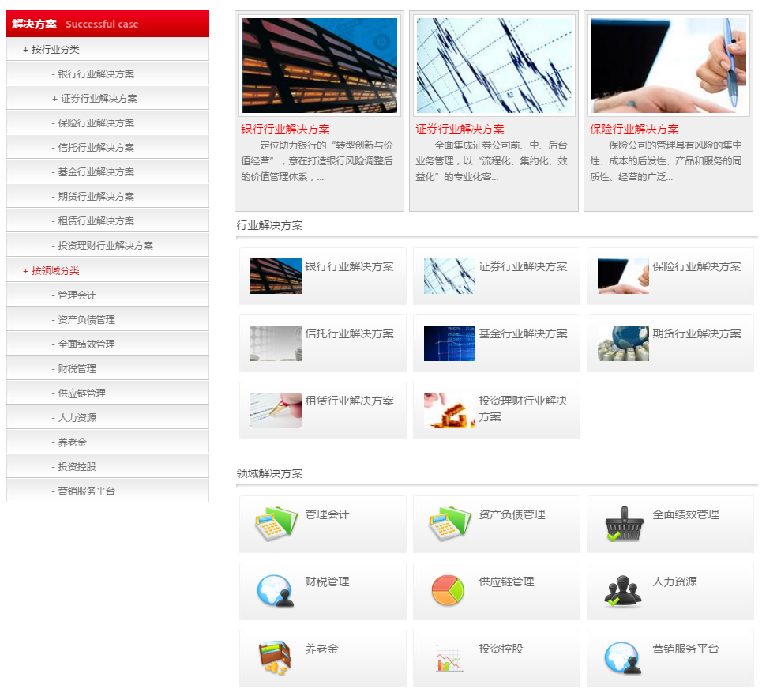Choose 营销服务平台 in the sidebar menu
The width and height of the screenshot is (762, 700).
coord(107,491)
